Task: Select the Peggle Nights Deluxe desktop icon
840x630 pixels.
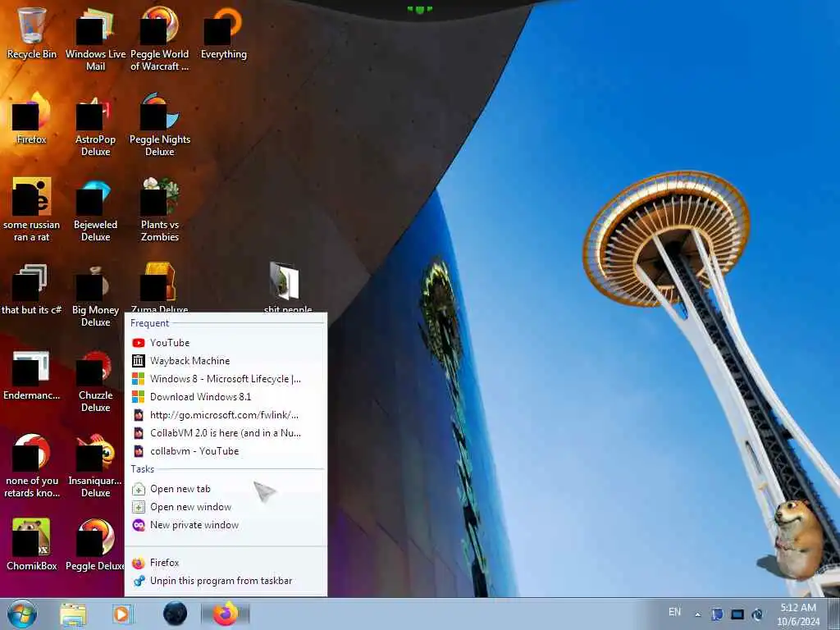Action: click(160, 125)
